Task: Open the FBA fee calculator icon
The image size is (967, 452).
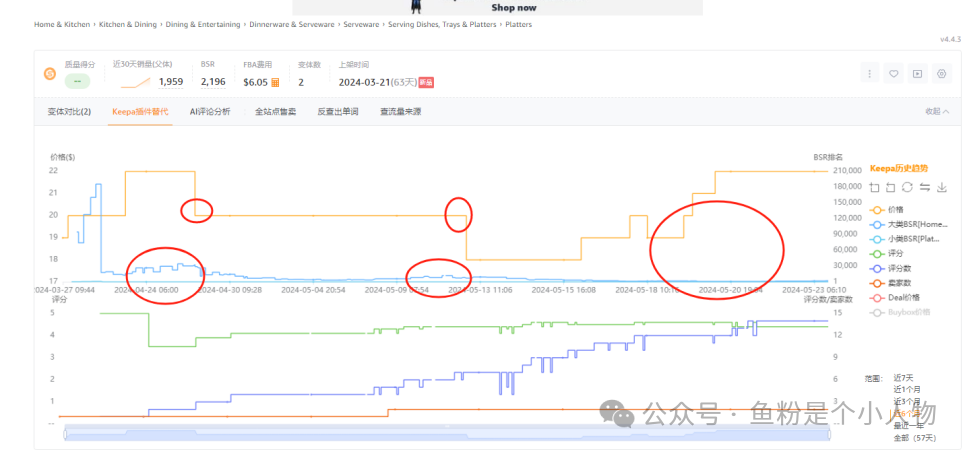Action: click(276, 82)
